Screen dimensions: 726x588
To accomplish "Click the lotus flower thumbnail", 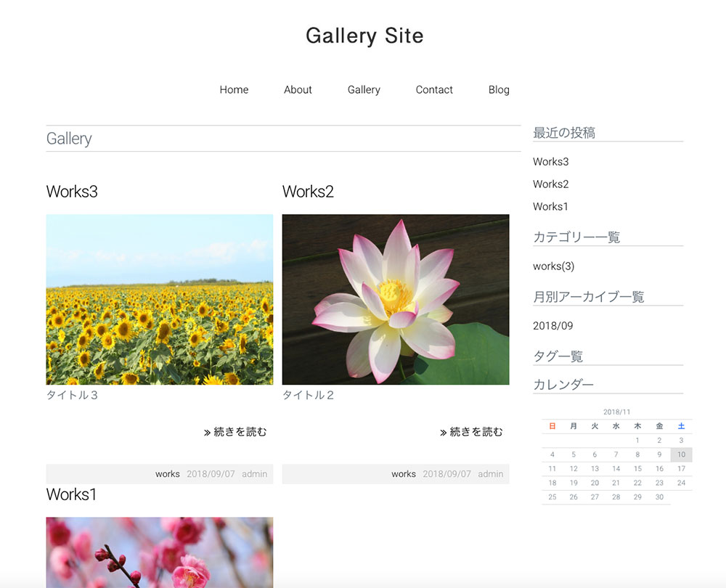I will click(x=396, y=299).
